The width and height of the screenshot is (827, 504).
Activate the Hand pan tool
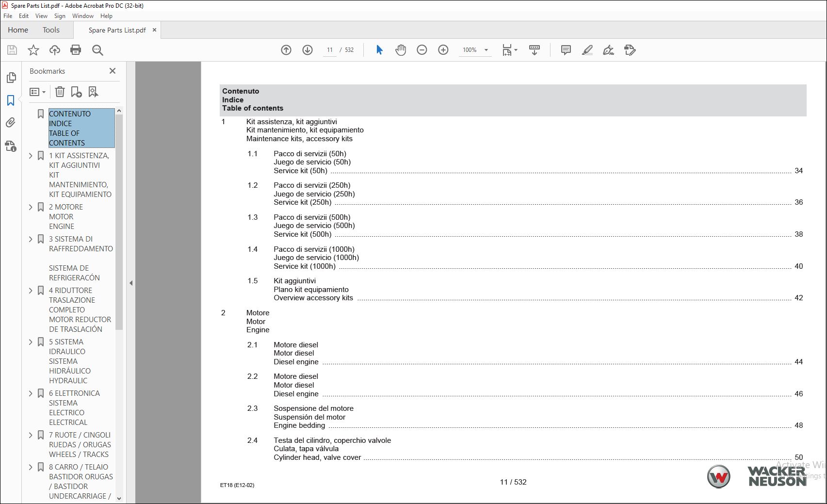(x=401, y=50)
